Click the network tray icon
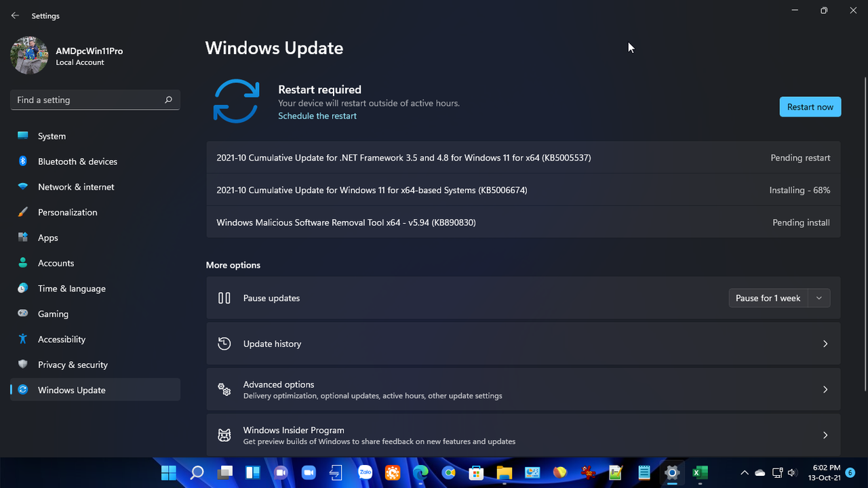The height and width of the screenshot is (488, 868). [x=776, y=472]
